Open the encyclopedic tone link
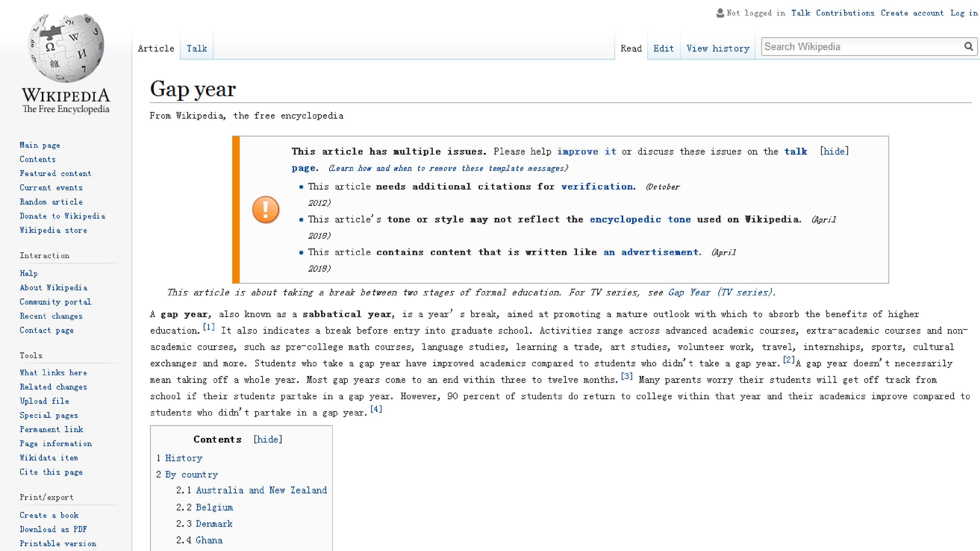This screenshot has height=551, width=980. [640, 219]
